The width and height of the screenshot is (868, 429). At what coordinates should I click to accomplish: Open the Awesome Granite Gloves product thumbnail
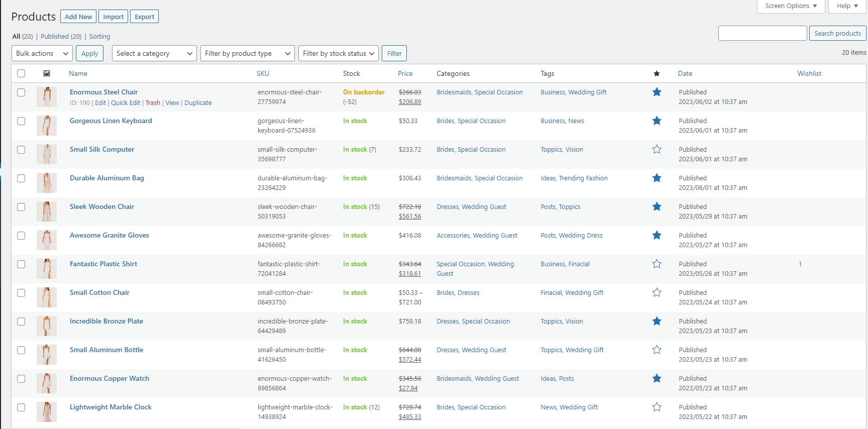point(47,240)
